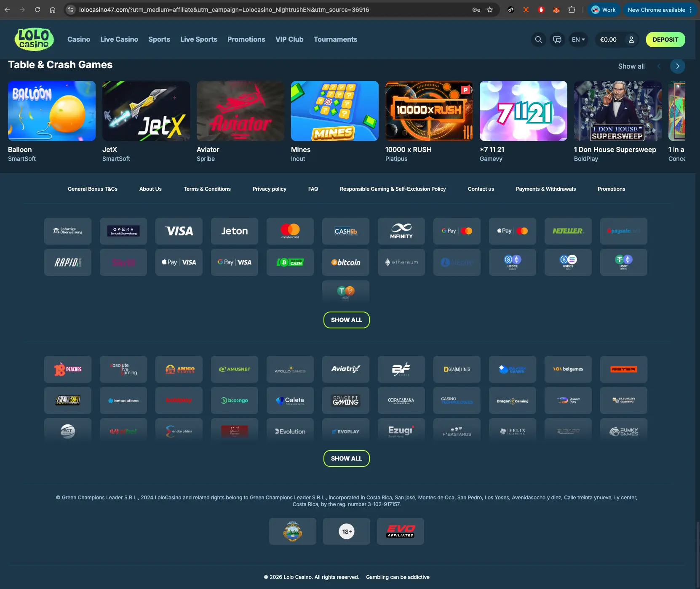Open the Mines game thumbnail
The width and height of the screenshot is (700, 589).
tap(335, 111)
